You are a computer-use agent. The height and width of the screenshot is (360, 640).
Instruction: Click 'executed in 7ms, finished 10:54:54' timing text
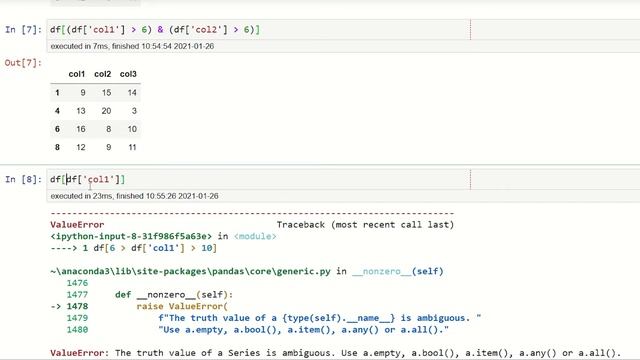[132, 46]
